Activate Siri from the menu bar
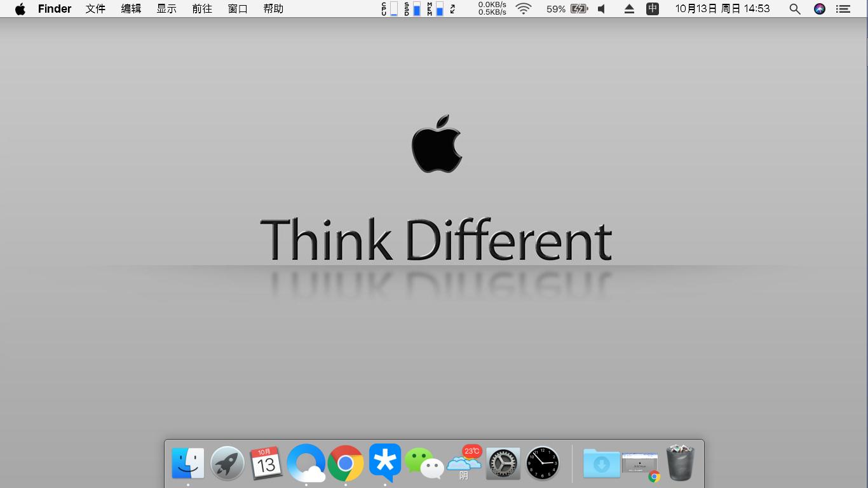 [820, 9]
